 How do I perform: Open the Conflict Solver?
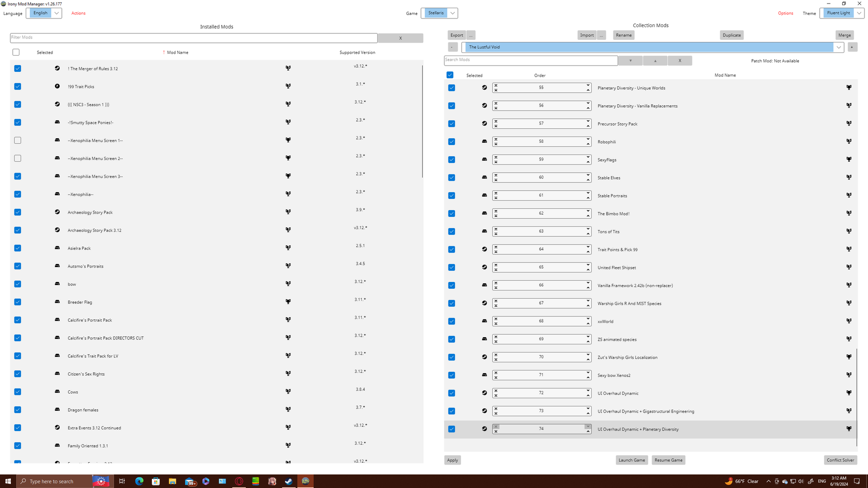(x=840, y=460)
